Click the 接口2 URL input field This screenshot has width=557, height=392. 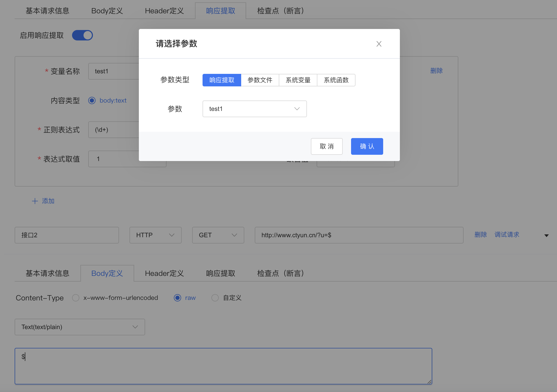[x=359, y=235]
